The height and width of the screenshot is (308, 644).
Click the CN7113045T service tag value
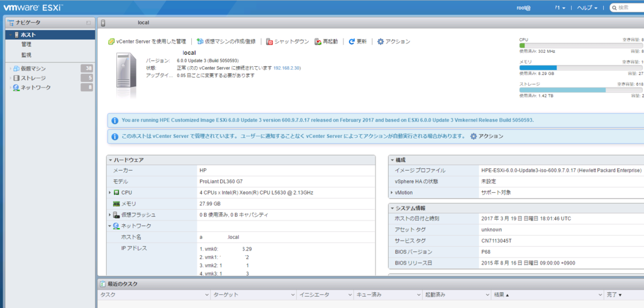[x=496, y=241]
